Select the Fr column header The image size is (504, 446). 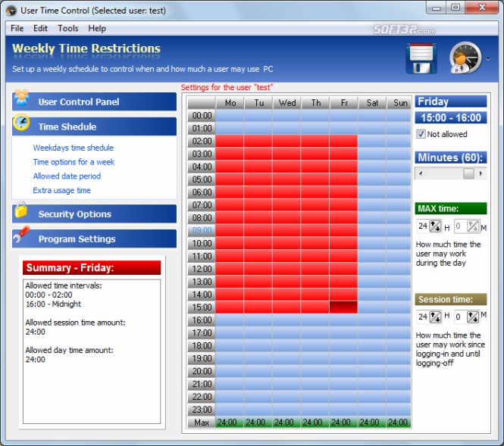click(x=343, y=103)
